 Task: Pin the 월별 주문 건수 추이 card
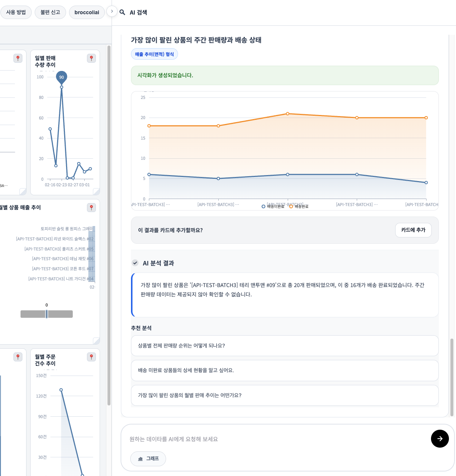[x=91, y=357]
